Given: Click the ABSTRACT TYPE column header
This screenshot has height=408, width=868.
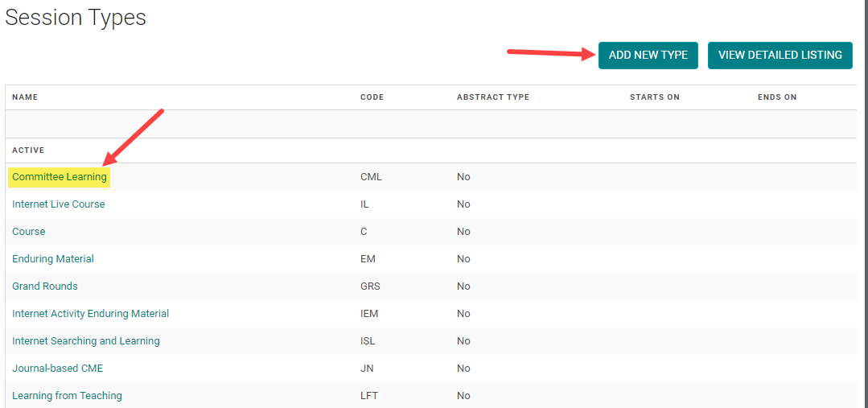Looking at the screenshot, I should point(492,97).
